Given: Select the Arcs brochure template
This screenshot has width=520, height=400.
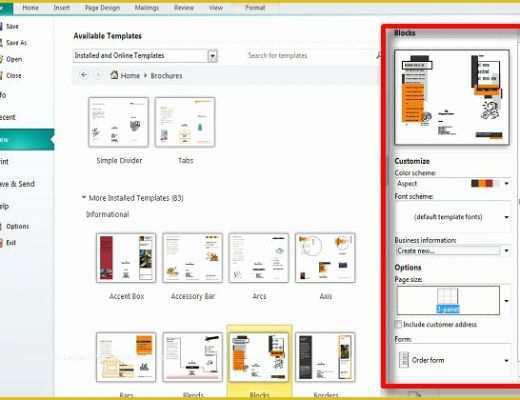Looking at the screenshot, I should point(259,258).
